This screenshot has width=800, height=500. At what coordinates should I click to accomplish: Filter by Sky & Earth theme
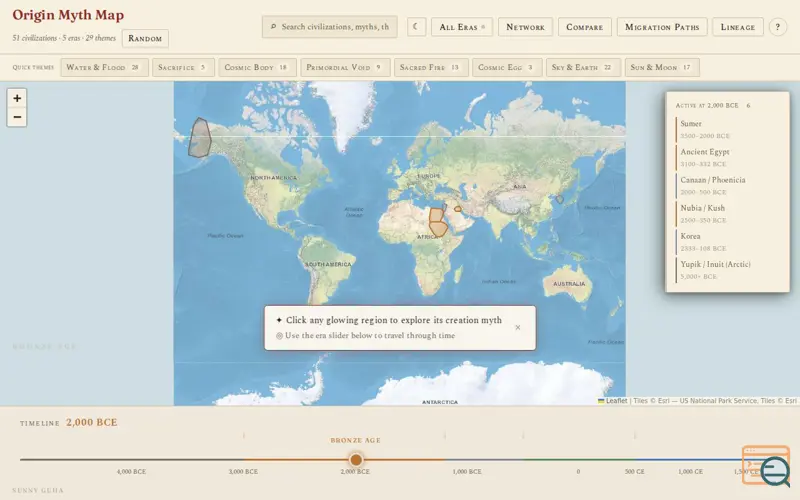point(583,67)
